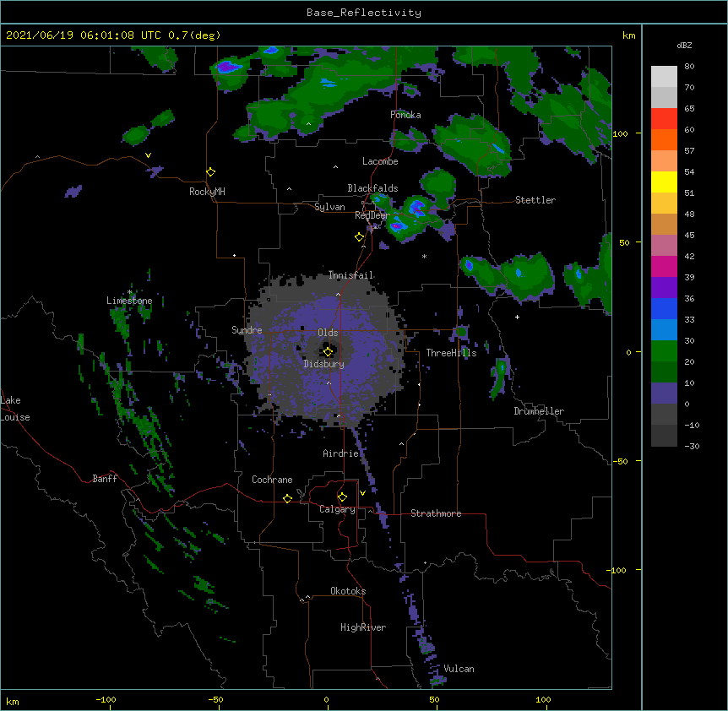Viewport: 728px width, 711px height.
Task: Click the Blackfalds label
Action: coord(372,188)
